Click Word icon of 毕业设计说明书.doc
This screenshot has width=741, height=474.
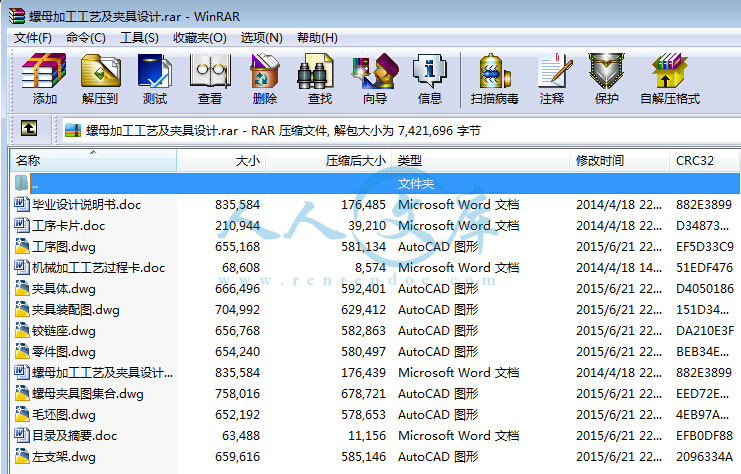22,204
